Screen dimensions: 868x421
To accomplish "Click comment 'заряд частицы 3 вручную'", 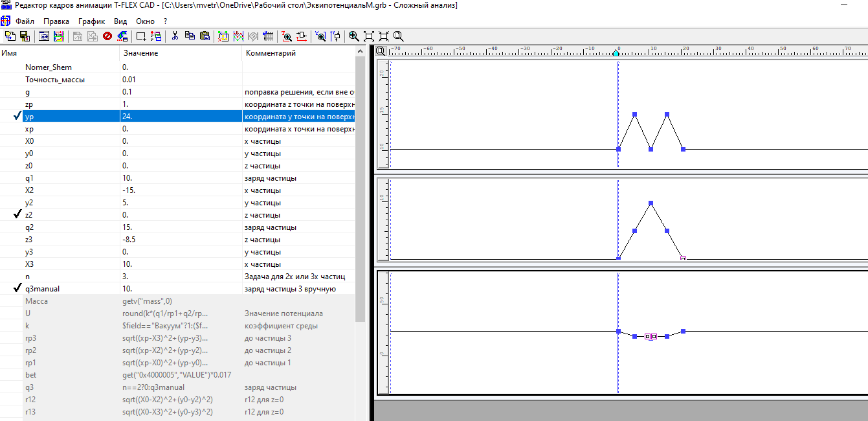I will (x=290, y=289).
